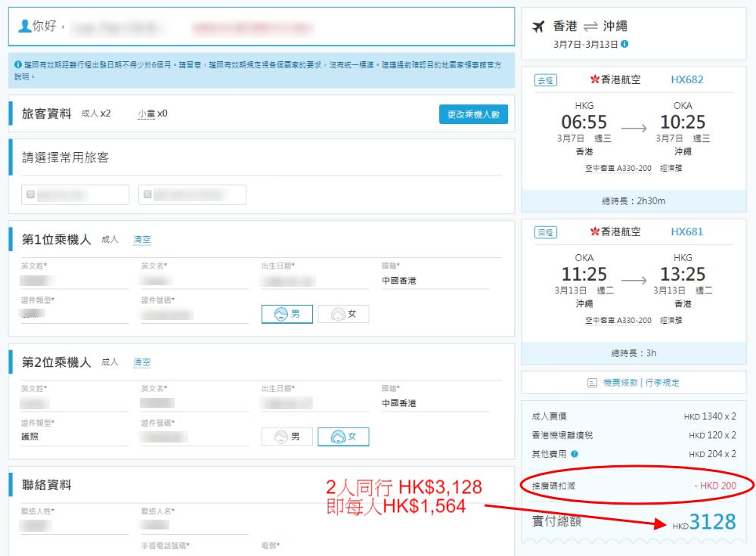Select 男 gender for the second passenger
Viewport: 756px width, 556px height.
click(287, 436)
